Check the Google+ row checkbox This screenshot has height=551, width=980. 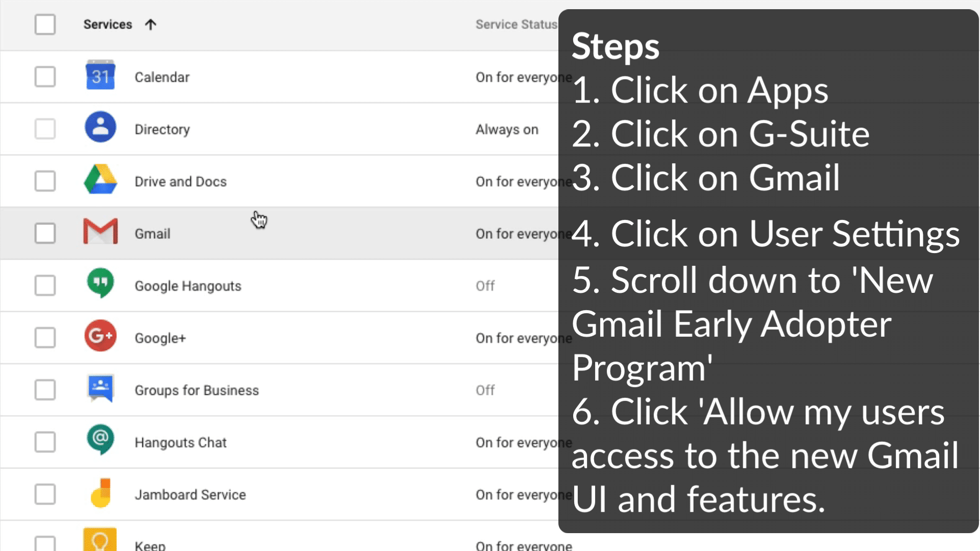tap(45, 337)
